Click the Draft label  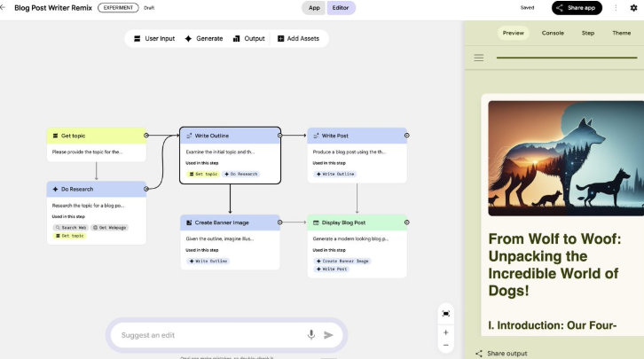pyautogui.click(x=149, y=8)
